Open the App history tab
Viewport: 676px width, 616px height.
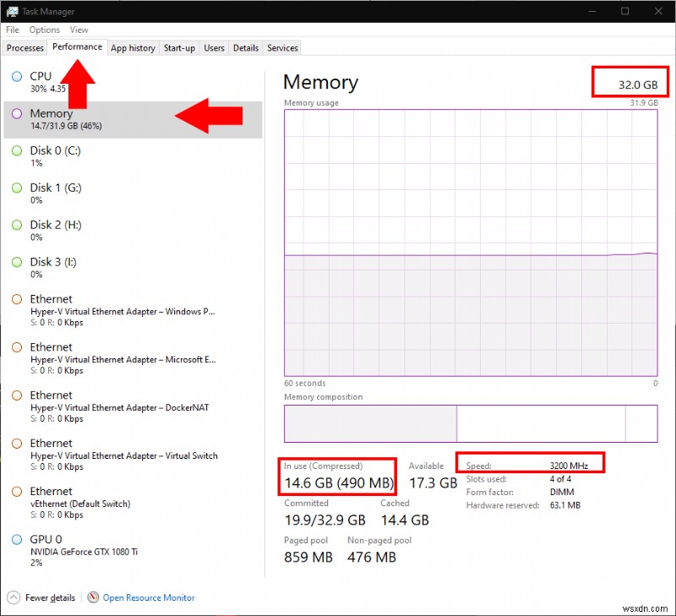coord(133,47)
